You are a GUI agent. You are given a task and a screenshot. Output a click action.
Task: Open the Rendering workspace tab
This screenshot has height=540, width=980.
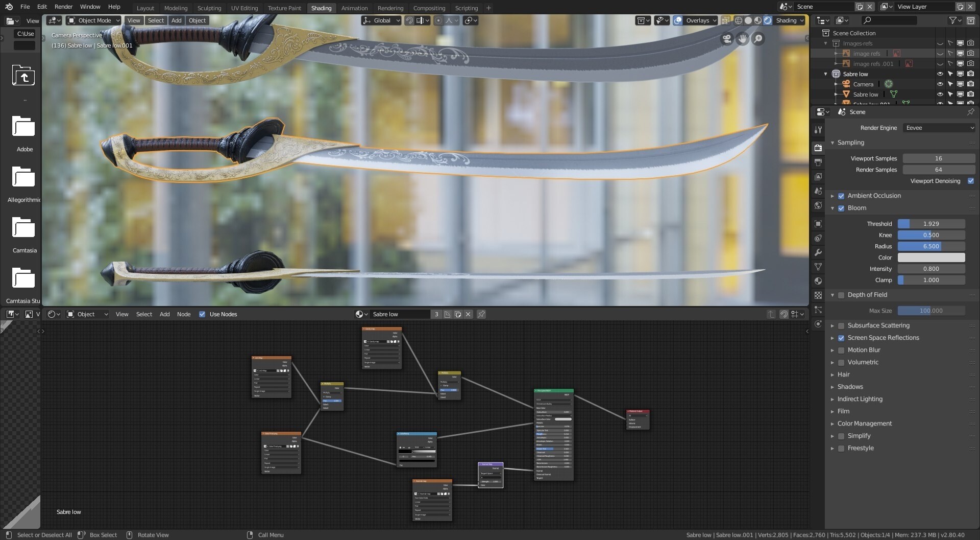[x=390, y=8]
